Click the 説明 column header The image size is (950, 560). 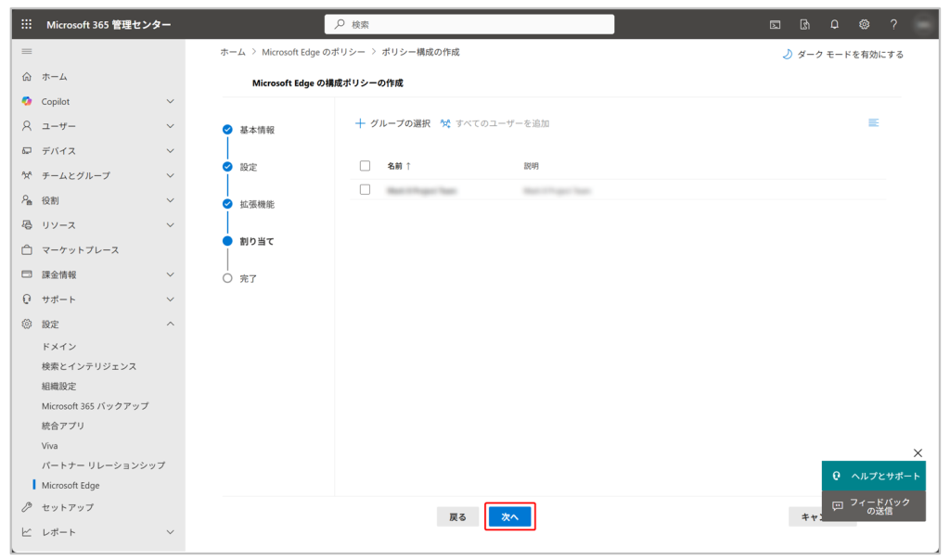[531, 166]
